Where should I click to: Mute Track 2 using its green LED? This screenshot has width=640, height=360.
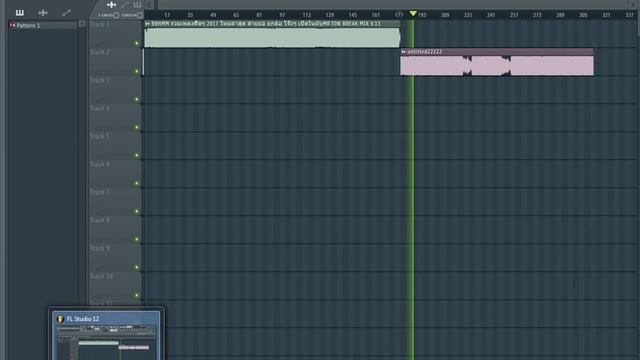click(137, 71)
